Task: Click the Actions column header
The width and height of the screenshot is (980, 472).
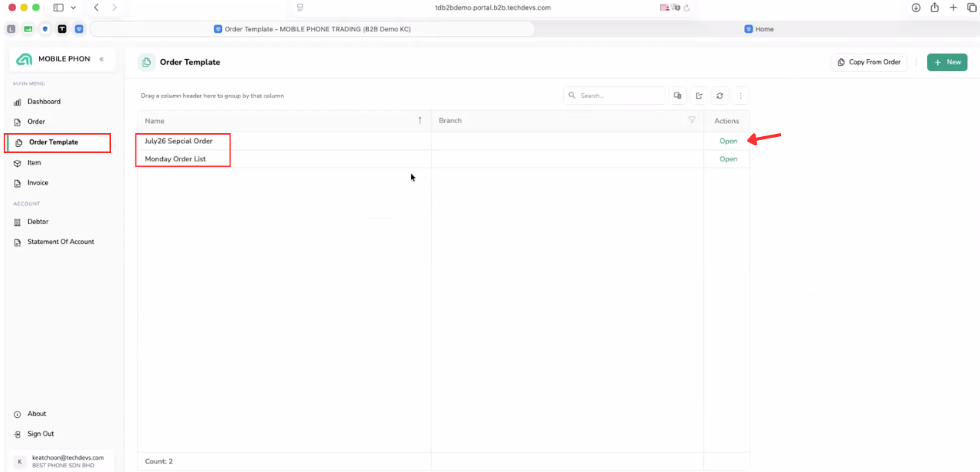Action: click(727, 121)
